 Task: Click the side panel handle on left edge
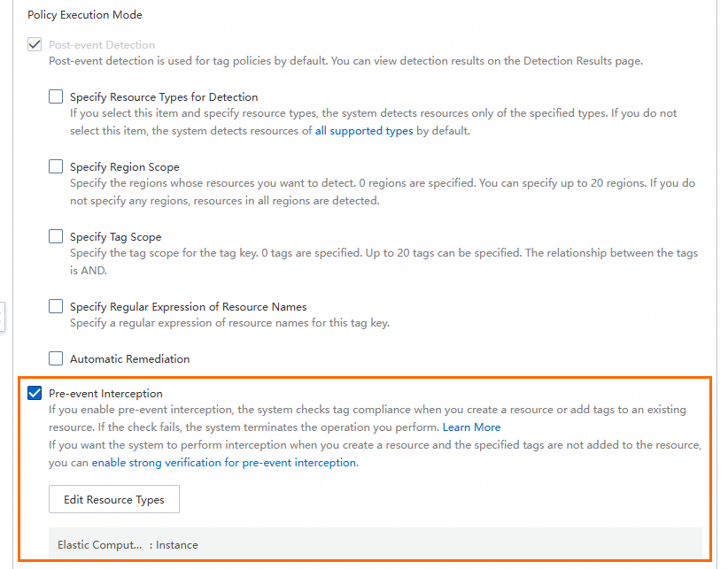pyautogui.click(x=3, y=316)
